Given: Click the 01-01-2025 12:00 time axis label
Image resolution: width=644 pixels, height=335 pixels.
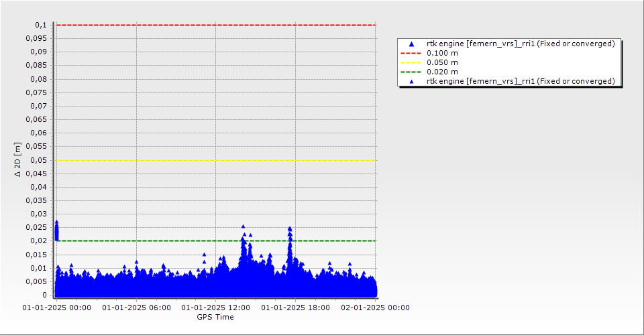Looking at the screenshot, I should coord(215,308).
